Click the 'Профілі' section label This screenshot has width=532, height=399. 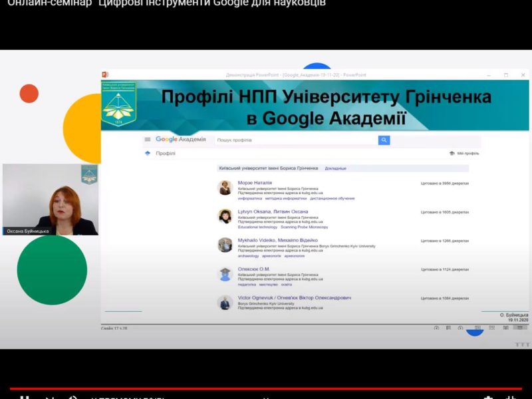pos(166,154)
